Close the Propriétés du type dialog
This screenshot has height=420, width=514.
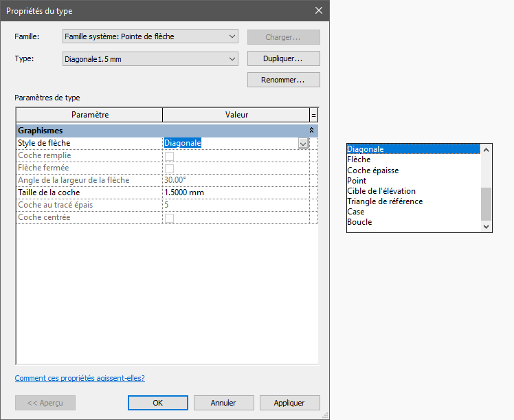coord(318,10)
